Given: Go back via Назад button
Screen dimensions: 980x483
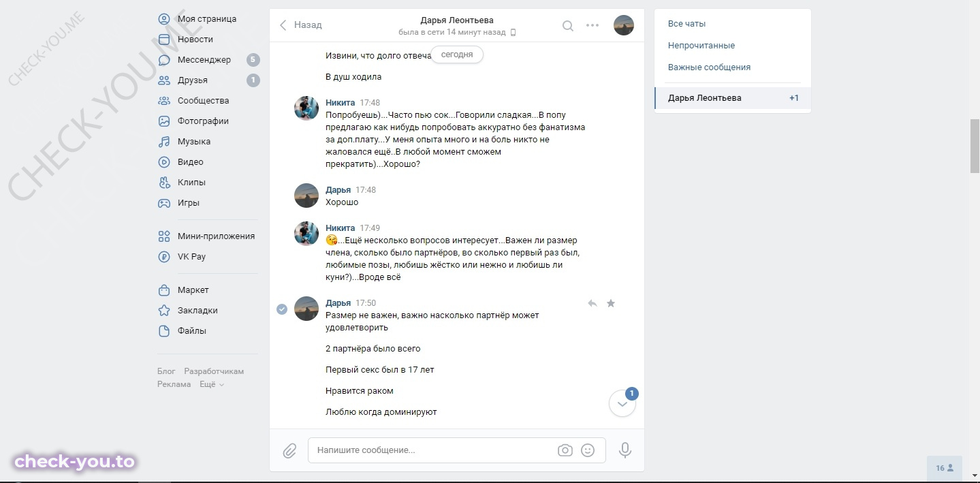Looking at the screenshot, I should [301, 25].
